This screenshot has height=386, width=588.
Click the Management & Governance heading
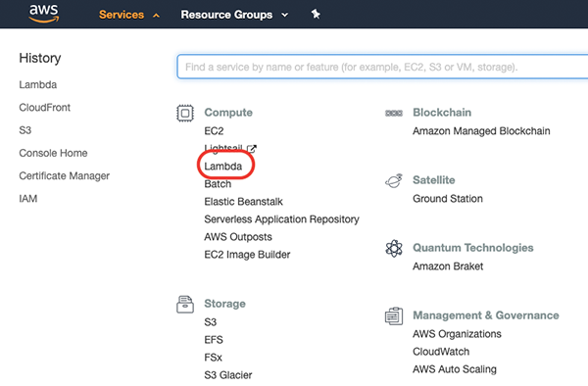tap(486, 315)
